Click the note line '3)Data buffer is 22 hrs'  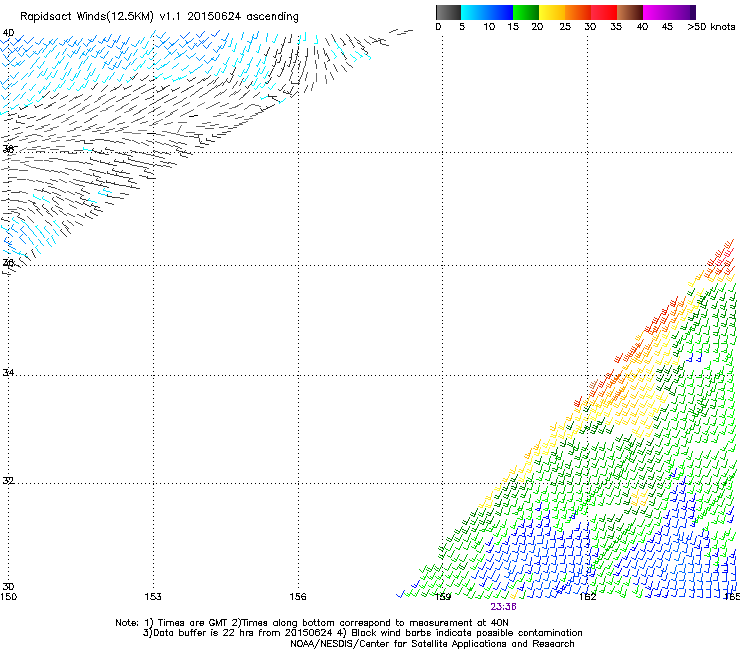[362, 633]
